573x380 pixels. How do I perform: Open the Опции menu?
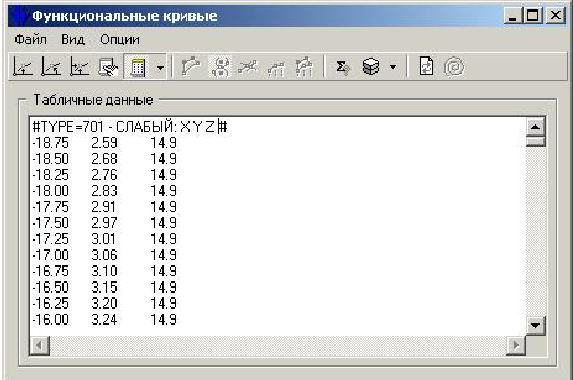(120, 39)
